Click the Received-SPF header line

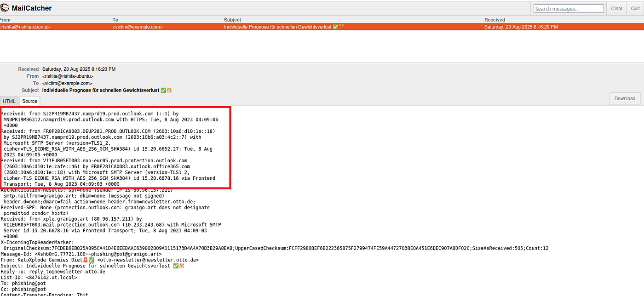click(105, 207)
